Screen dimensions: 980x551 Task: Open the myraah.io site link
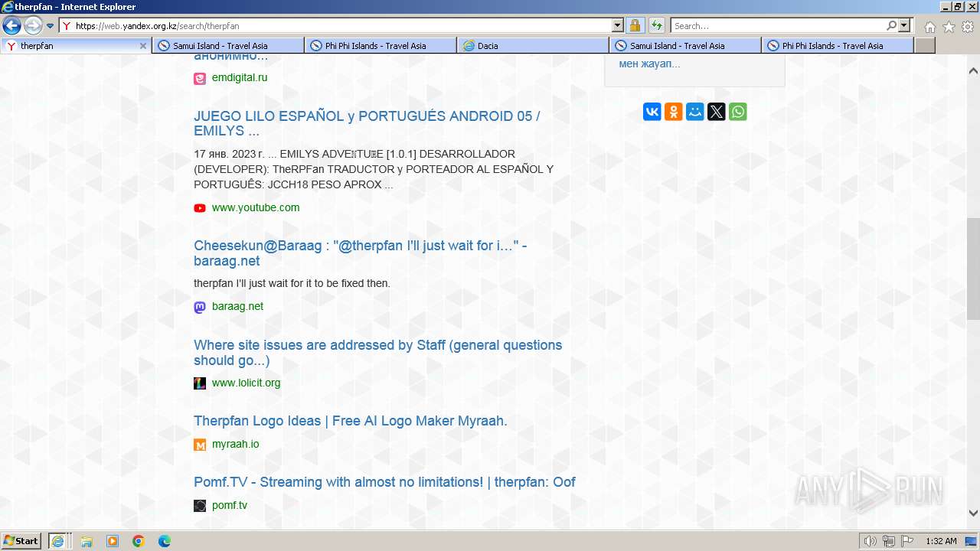pyautogui.click(x=235, y=444)
